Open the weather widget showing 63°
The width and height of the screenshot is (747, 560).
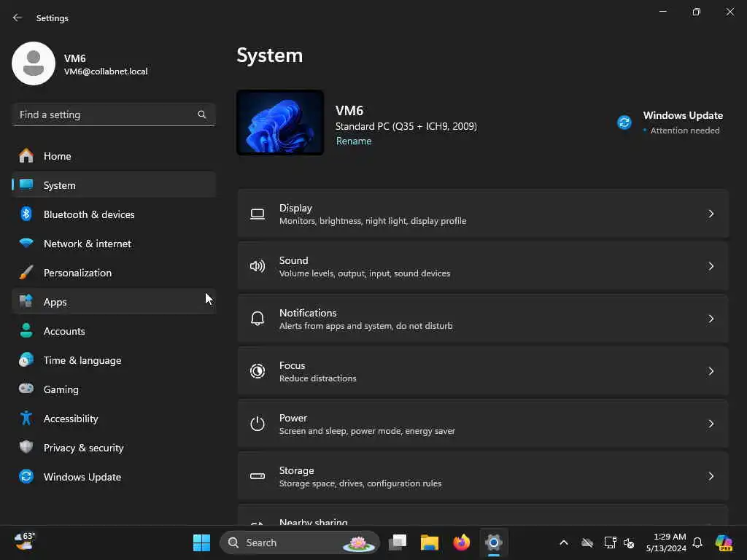24,542
